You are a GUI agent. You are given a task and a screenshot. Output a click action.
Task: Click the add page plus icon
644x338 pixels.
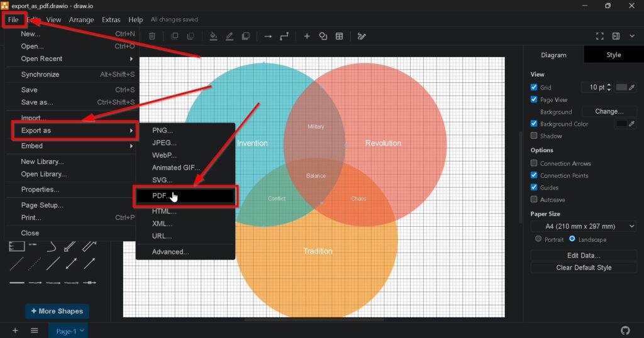click(x=15, y=330)
